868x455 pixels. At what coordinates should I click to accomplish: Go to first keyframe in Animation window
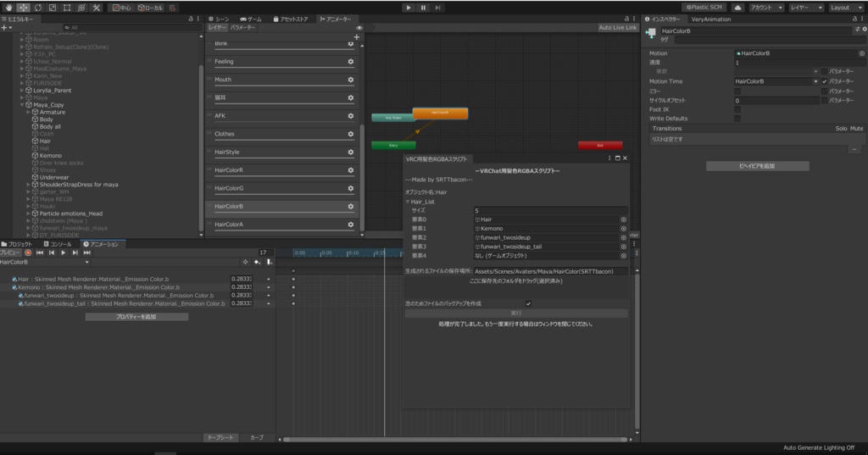pos(40,252)
